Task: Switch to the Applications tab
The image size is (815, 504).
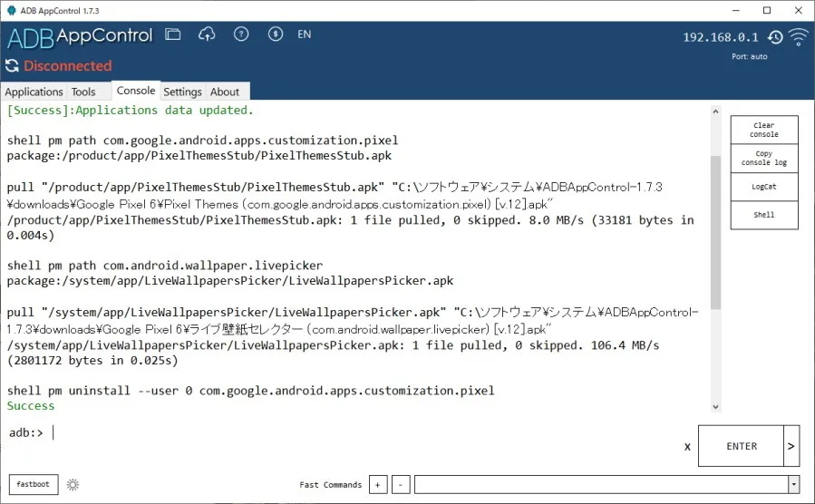Action: [34, 92]
